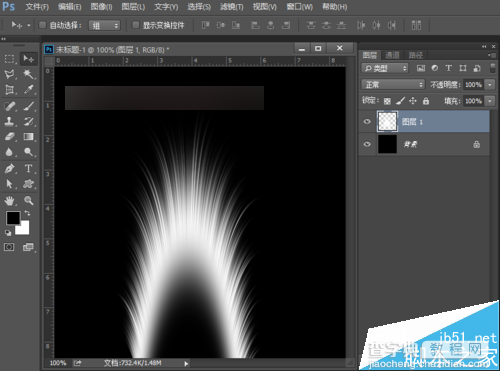Open the foreground black color swatch

pyautogui.click(x=13, y=218)
